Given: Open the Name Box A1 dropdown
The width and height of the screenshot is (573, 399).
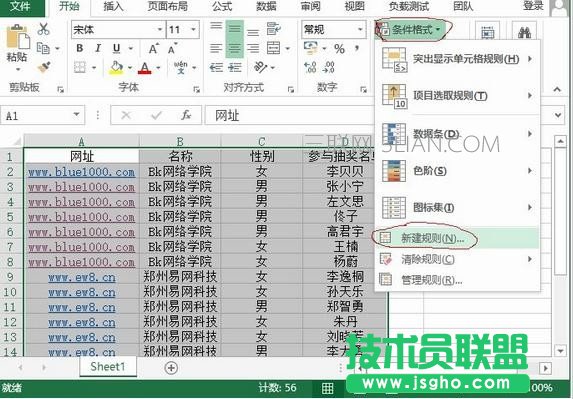Looking at the screenshot, I should (76, 115).
